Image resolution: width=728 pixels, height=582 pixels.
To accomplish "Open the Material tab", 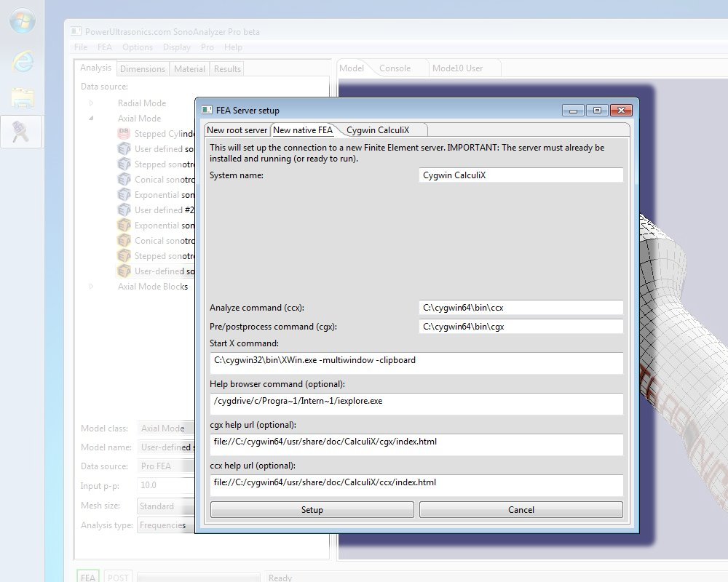I will pyautogui.click(x=189, y=69).
